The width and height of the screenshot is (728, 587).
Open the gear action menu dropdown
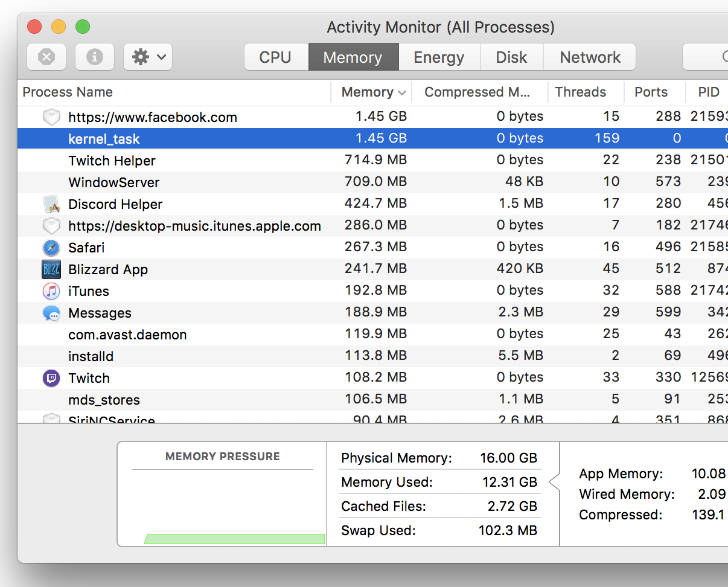click(148, 57)
